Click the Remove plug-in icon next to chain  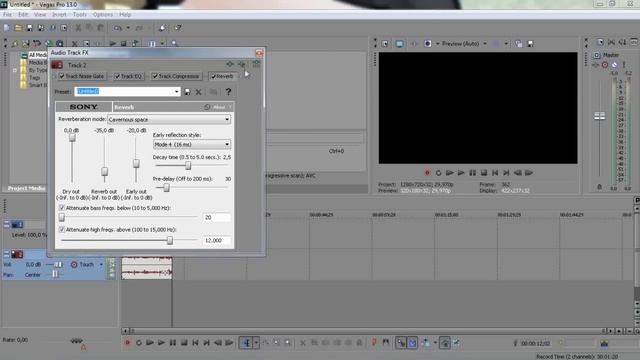pyautogui.click(x=242, y=64)
